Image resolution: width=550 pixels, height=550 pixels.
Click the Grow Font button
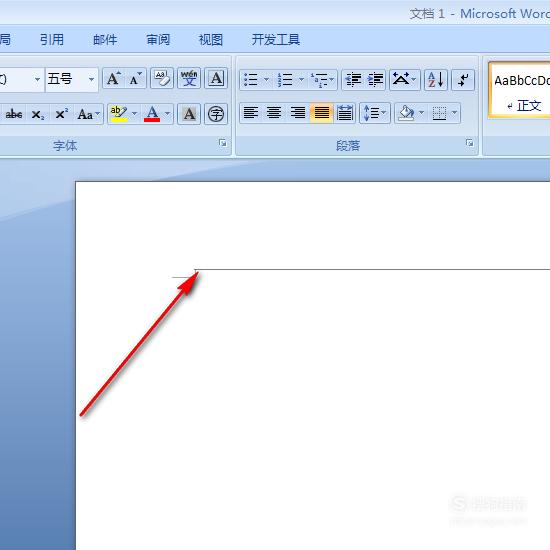[x=113, y=79]
